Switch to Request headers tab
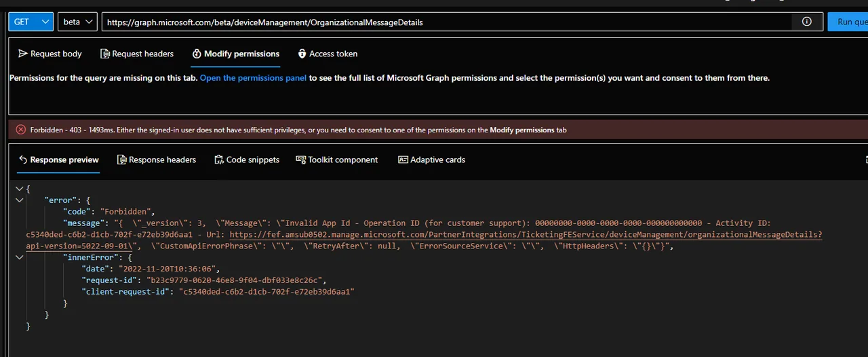The image size is (868, 357). [137, 54]
